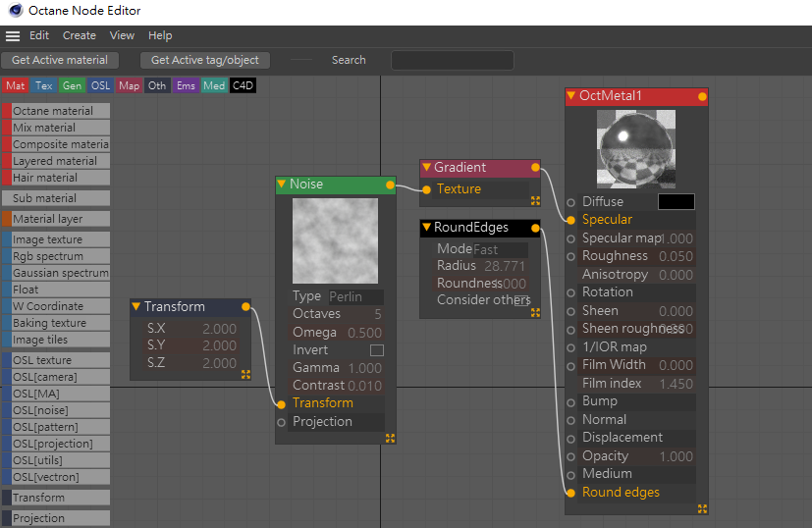Viewport: 812px width, 528px height.
Task: Add an Image texture from the node list
Action: coord(56,239)
